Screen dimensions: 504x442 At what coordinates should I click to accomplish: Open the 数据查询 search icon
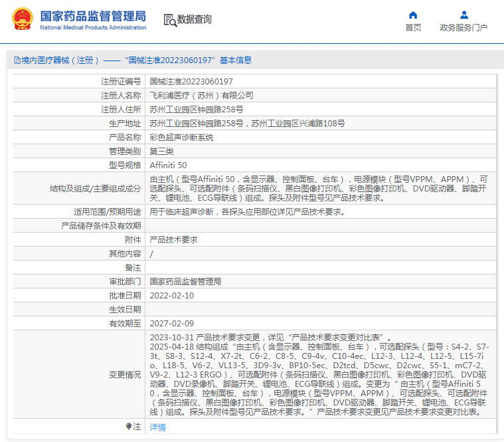point(170,20)
